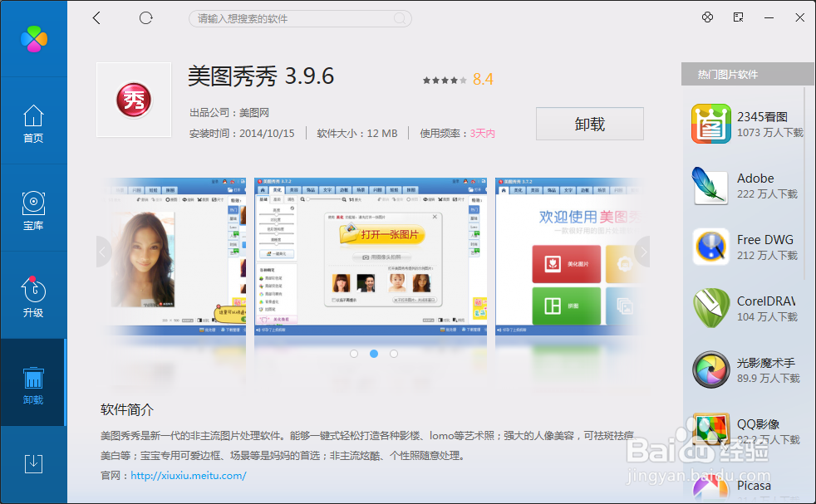Open Adobe feather app icon

pyautogui.click(x=710, y=186)
